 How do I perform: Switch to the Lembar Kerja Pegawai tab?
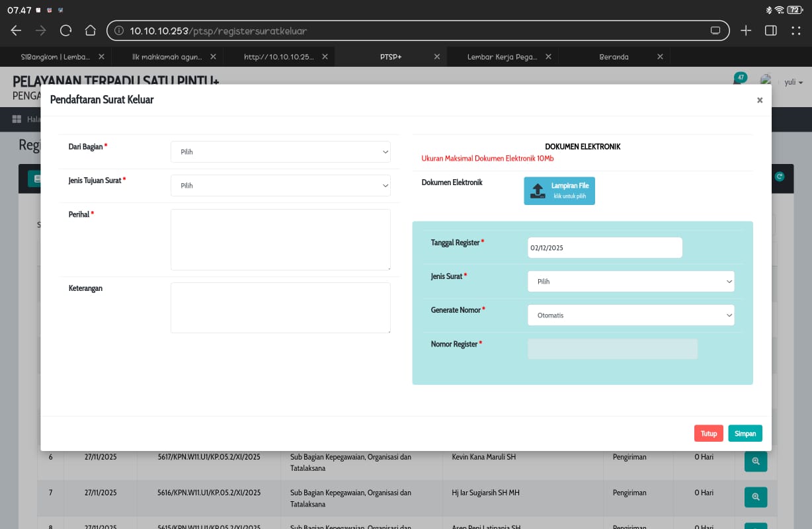[x=502, y=57]
